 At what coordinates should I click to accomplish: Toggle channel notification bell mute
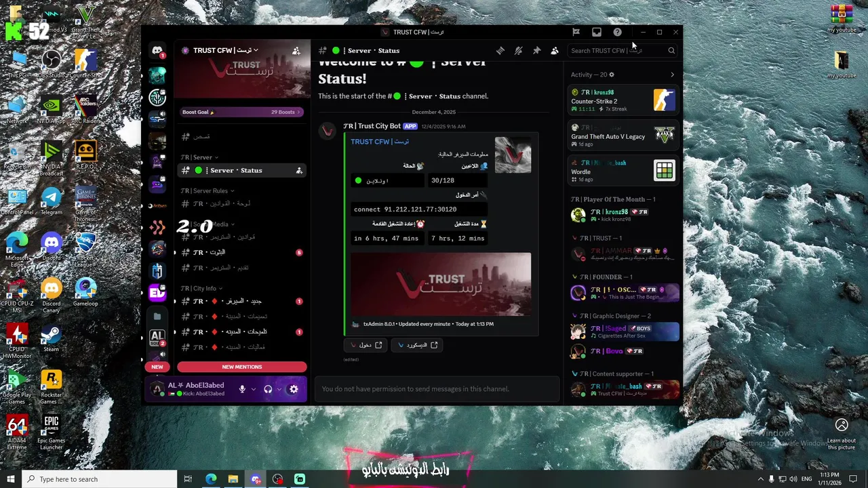(x=518, y=50)
